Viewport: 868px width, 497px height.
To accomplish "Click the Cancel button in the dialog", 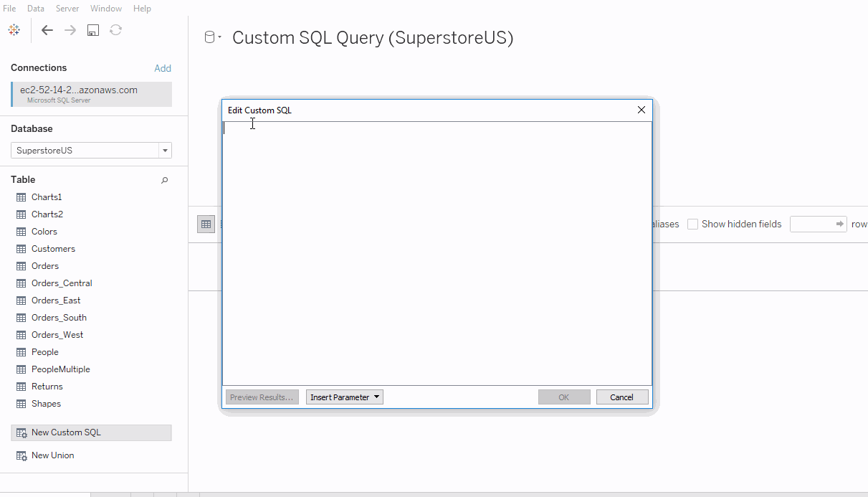I will [621, 397].
